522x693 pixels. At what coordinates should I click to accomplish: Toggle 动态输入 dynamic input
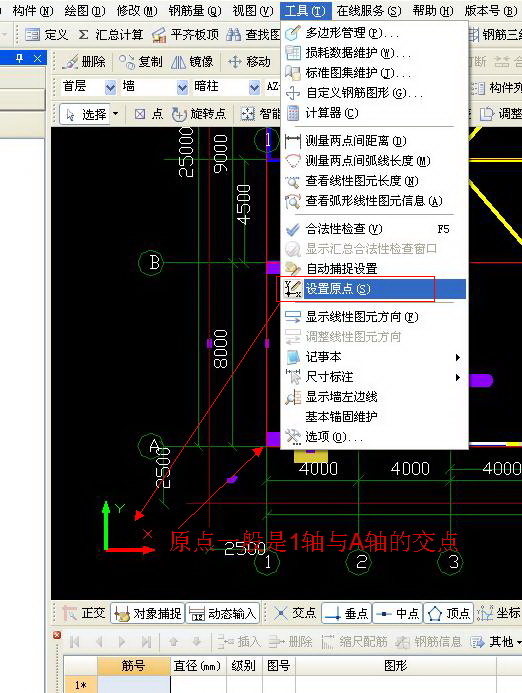pyautogui.click(x=223, y=613)
